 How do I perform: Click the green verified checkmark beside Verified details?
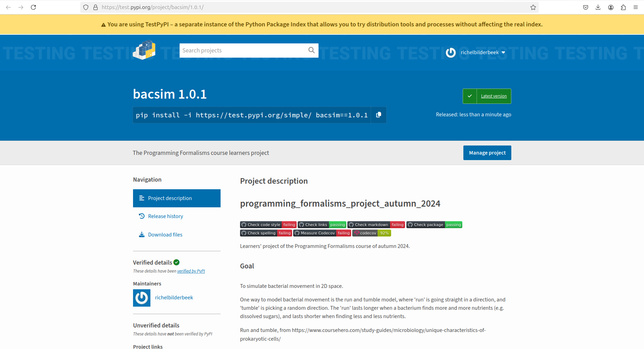click(176, 262)
